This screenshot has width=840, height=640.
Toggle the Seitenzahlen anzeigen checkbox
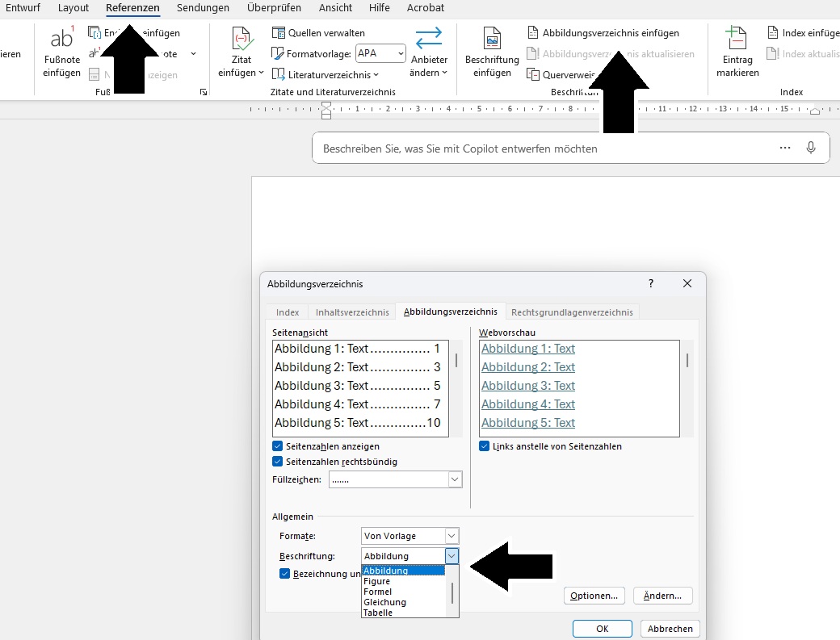tap(278, 446)
